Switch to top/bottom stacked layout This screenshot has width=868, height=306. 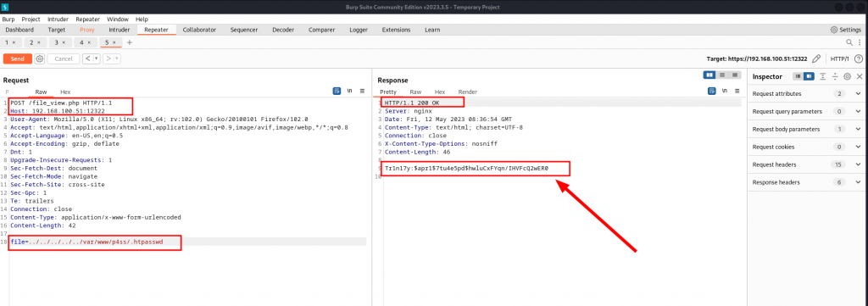[722, 75]
